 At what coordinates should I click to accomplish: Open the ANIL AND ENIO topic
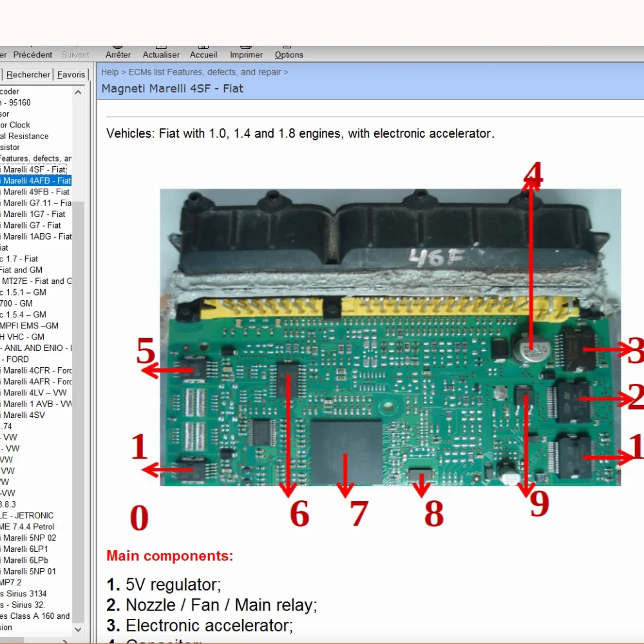pyautogui.click(x=35, y=348)
